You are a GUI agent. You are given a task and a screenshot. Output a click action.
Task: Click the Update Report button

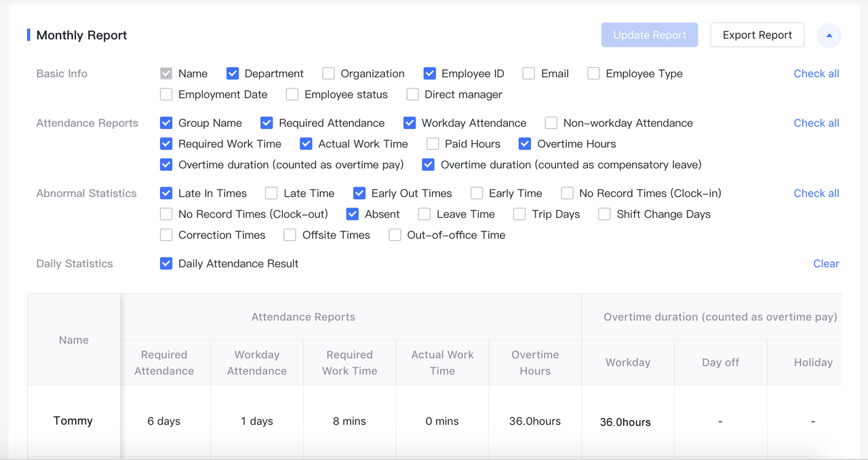click(x=649, y=35)
